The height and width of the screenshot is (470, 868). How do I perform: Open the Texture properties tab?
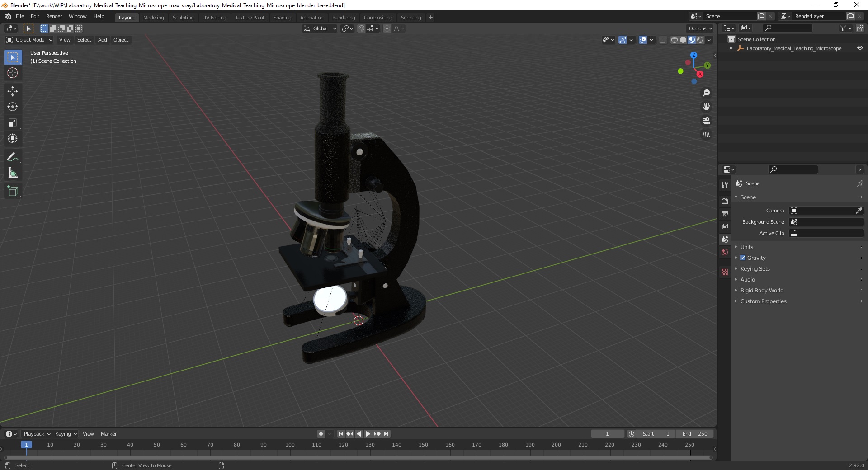[x=725, y=272]
